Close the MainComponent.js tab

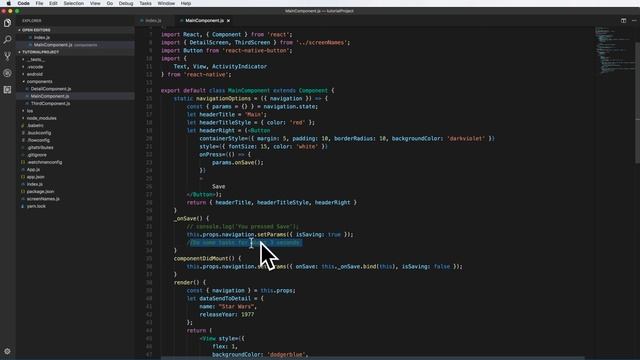pos(229,20)
